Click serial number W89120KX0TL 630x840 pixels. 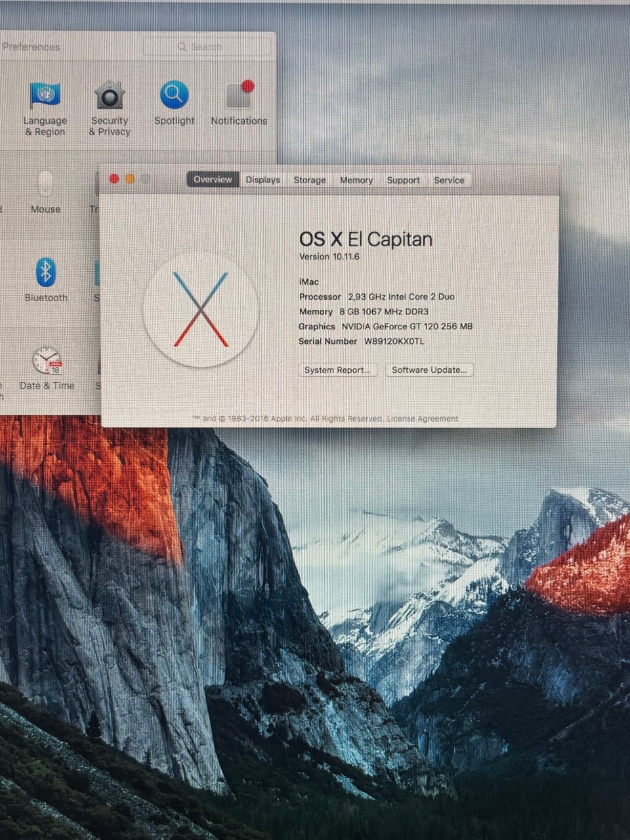[394, 341]
